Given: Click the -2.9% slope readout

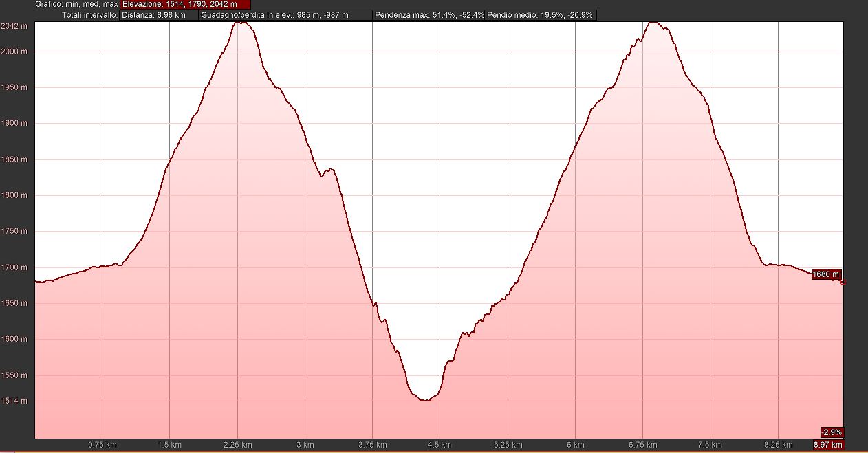Looking at the screenshot, I should click(x=831, y=432).
